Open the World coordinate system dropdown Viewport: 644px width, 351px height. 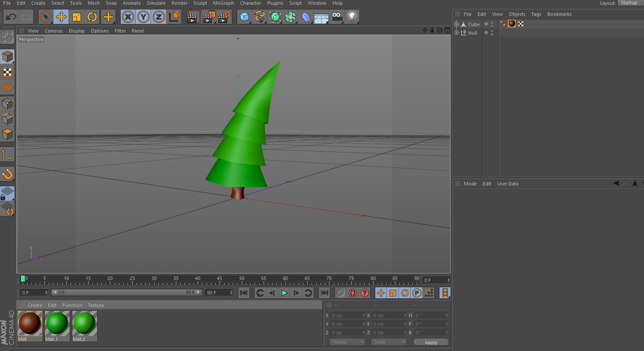tap(347, 342)
